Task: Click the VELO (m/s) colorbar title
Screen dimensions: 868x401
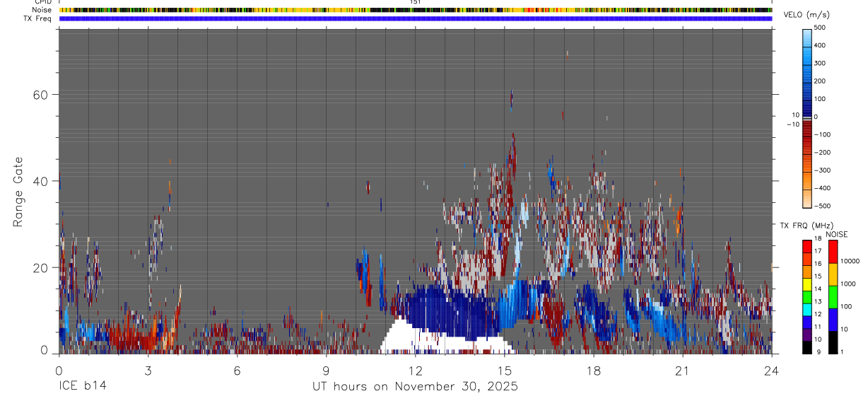Action: coord(807,15)
